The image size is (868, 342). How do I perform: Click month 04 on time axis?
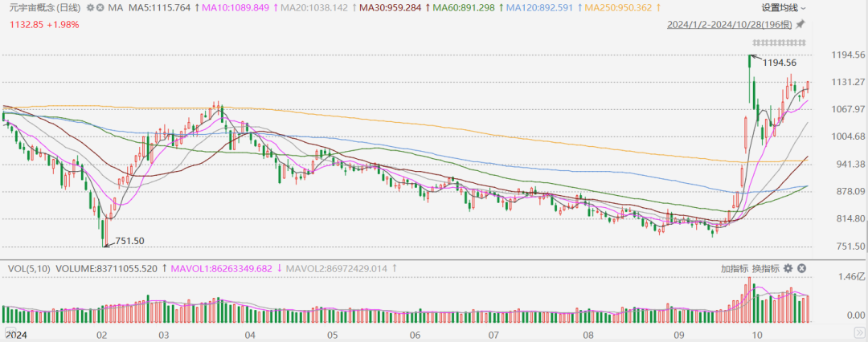(249, 336)
